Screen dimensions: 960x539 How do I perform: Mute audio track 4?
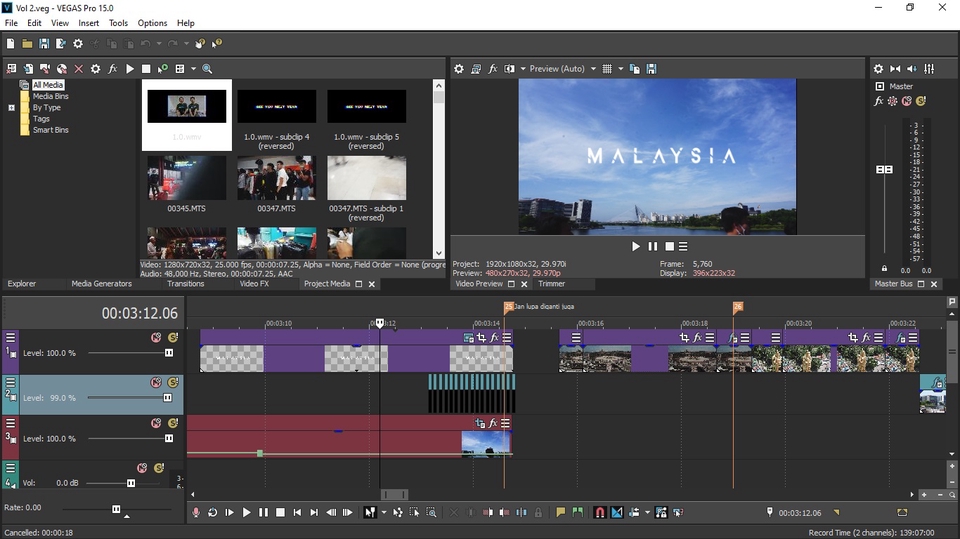coord(142,468)
